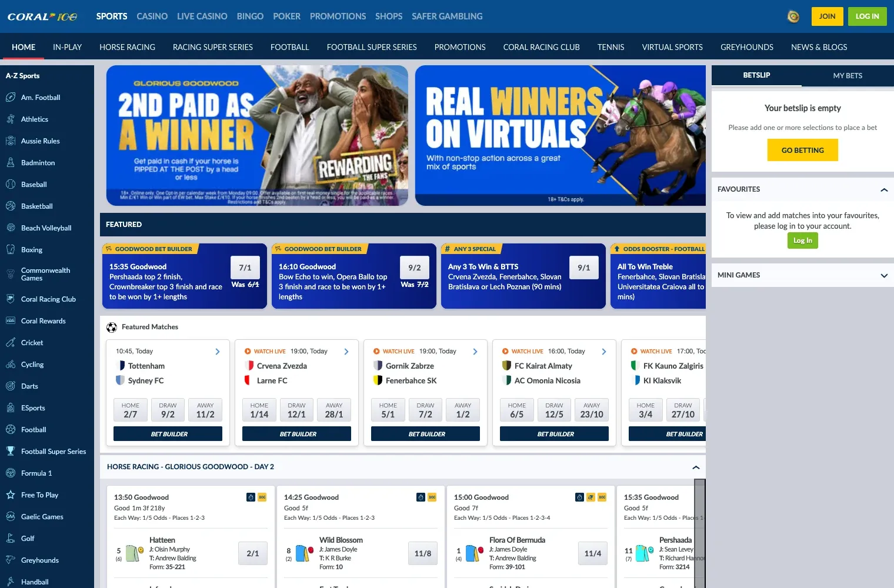Go to the In-Play tab

tap(67, 47)
